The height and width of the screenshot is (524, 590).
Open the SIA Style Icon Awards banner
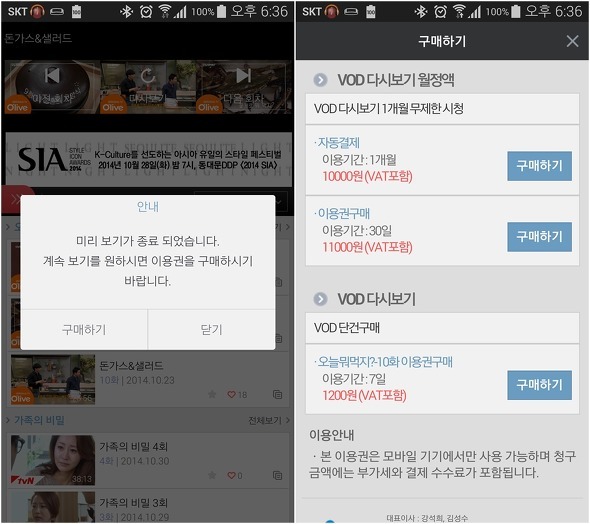(x=149, y=160)
